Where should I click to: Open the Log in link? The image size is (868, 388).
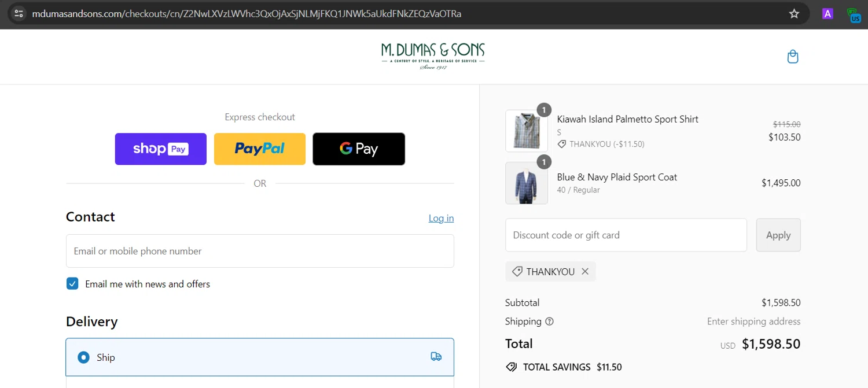click(441, 218)
